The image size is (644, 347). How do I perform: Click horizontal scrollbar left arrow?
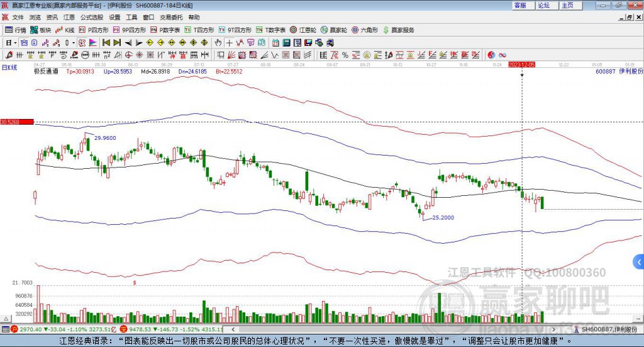click(x=233, y=329)
